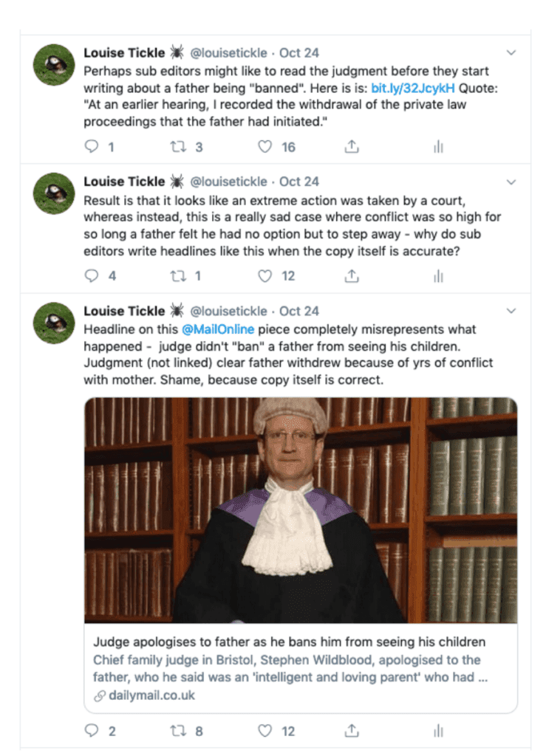Open the judge photo in the article card
Viewport: 549px width, 756px height.
301,510
